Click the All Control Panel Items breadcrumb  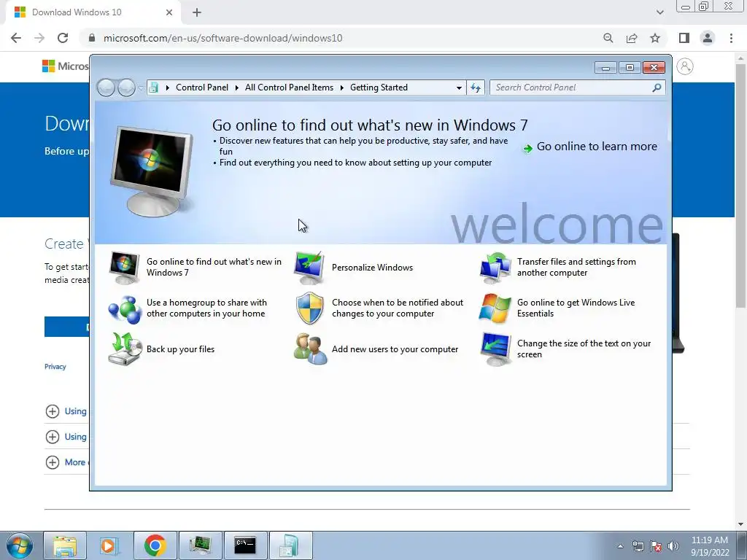(x=289, y=87)
